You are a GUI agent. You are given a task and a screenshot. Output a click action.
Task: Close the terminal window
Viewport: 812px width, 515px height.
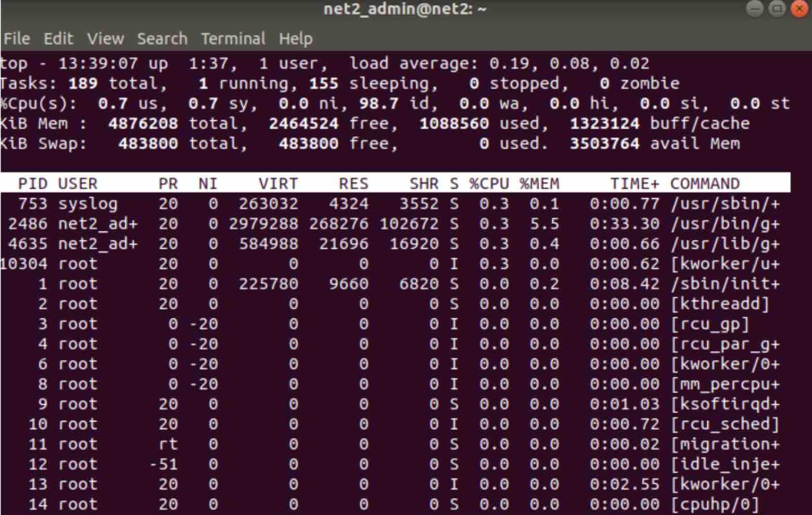coord(799,9)
